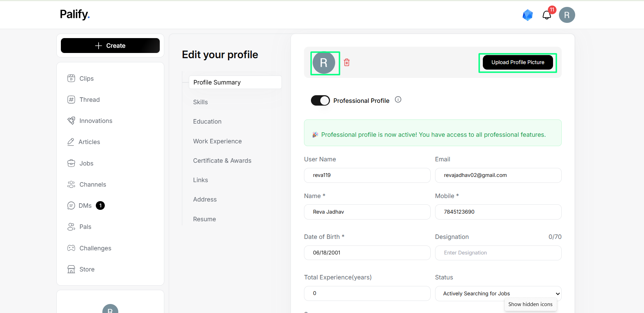Open the Resume section
The width and height of the screenshot is (644, 313).
pyautogui.click(x=204, y=219)
